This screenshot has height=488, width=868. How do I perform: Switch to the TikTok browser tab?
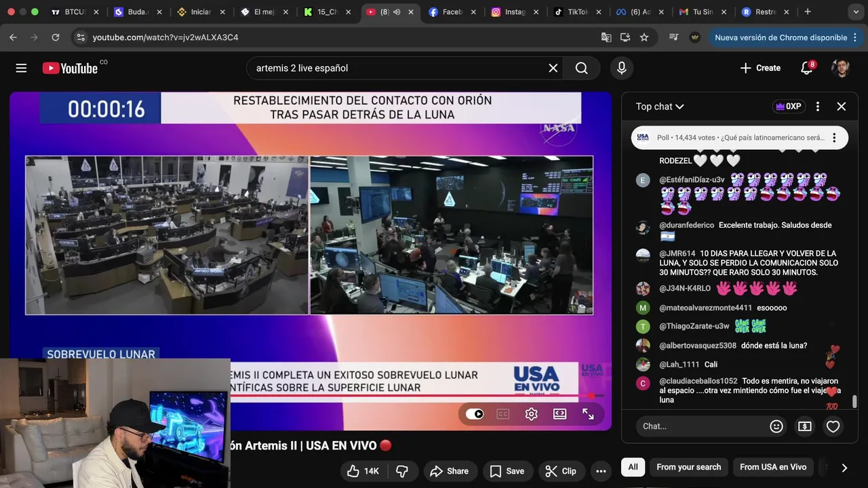click(578, 12)
